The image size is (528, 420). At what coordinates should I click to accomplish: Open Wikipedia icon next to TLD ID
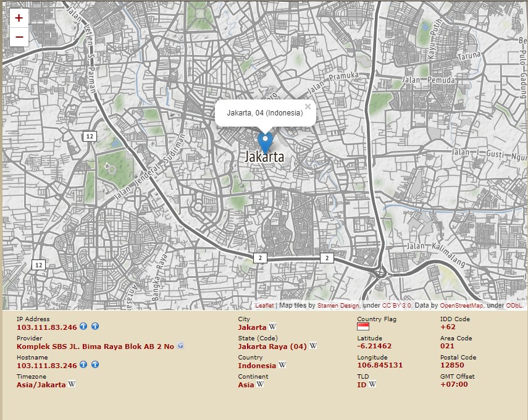372,384
